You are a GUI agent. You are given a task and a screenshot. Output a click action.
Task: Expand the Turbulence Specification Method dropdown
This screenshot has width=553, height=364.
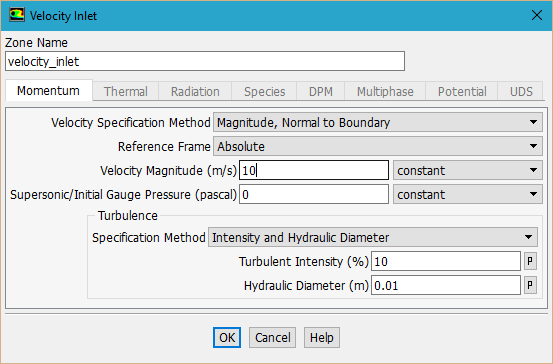click(373, 237)
